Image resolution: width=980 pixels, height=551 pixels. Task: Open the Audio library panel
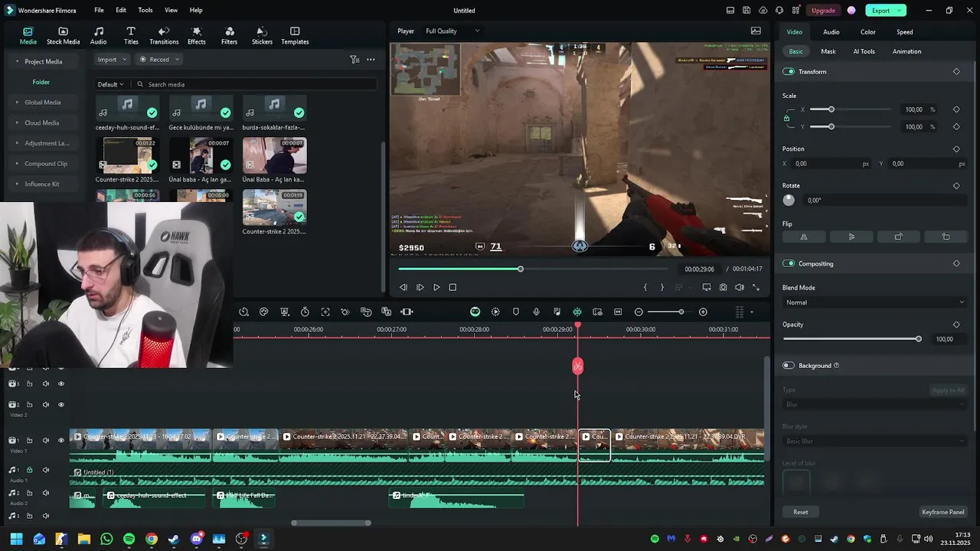click(x=99, y=36)
